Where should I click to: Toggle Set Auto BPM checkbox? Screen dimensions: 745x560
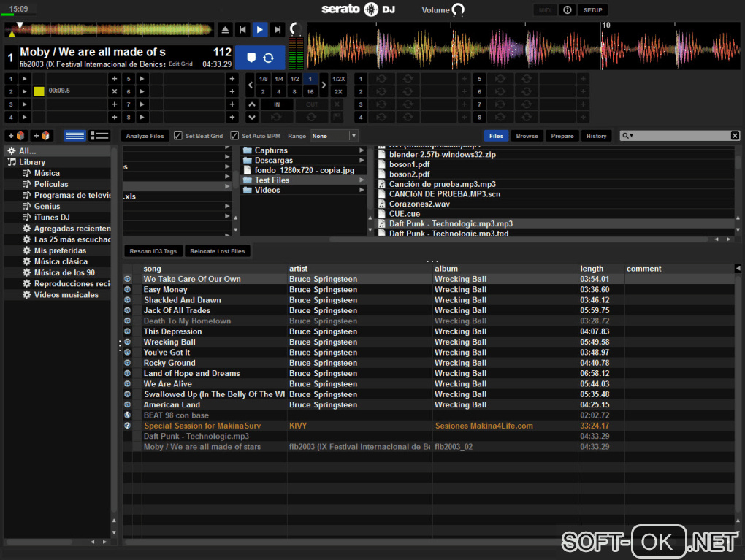(234, 136)
